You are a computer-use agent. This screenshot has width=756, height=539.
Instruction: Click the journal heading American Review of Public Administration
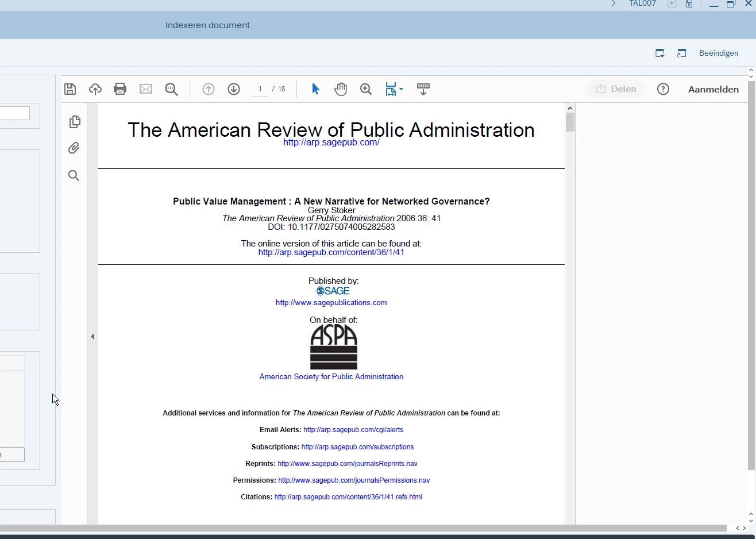pyautogui.click(x=331, y=130)
